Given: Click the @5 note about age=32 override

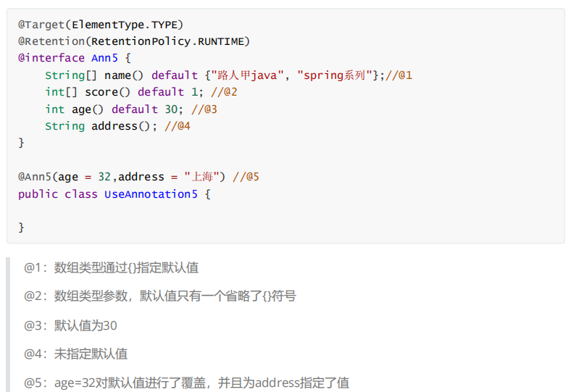Looking at the screenshot, I should click(x=186, y=383).
